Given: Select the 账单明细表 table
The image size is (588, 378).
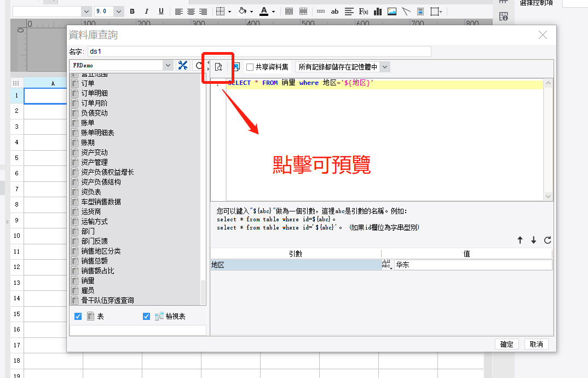Looking at the screenshot, I should 97,133.
